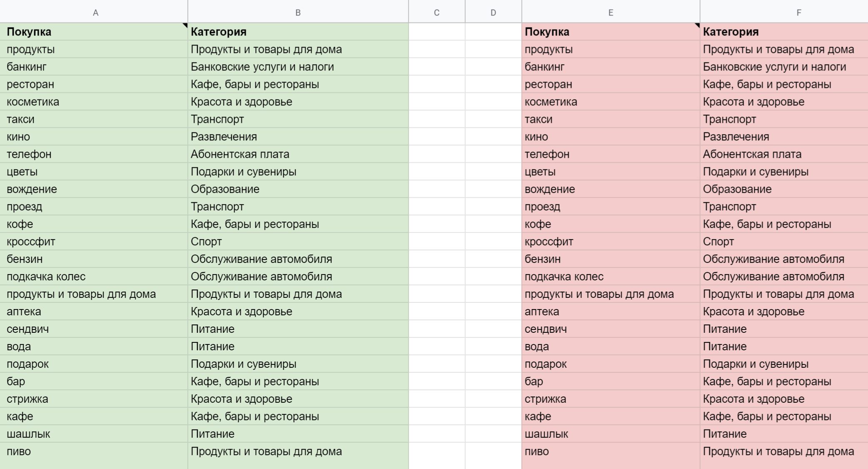Select cell 'такси' in column A

94,119
